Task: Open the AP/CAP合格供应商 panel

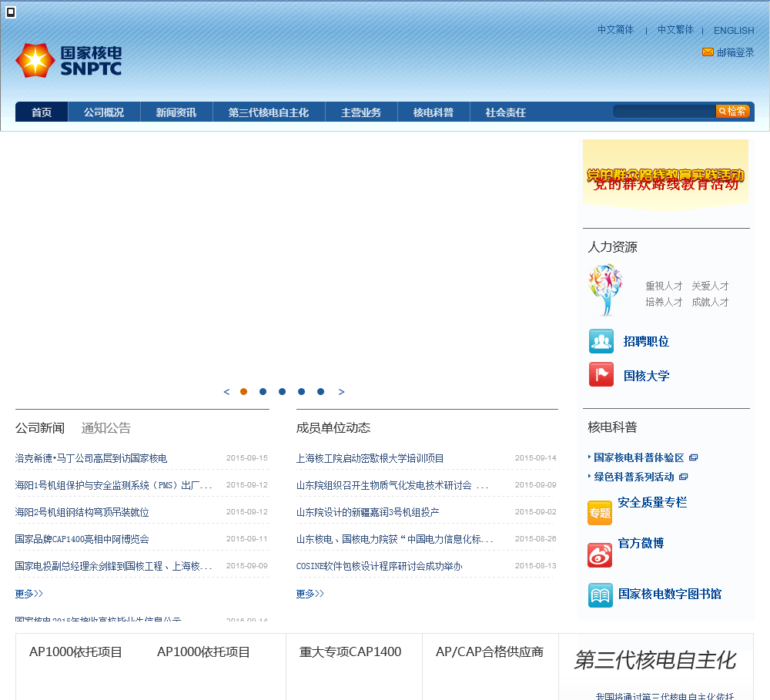Action: (490, 651)
